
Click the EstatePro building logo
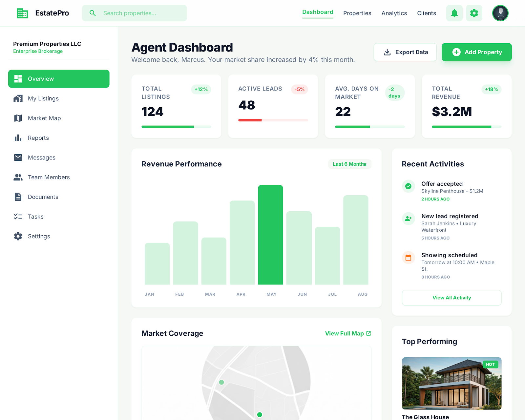click(22, 13)
